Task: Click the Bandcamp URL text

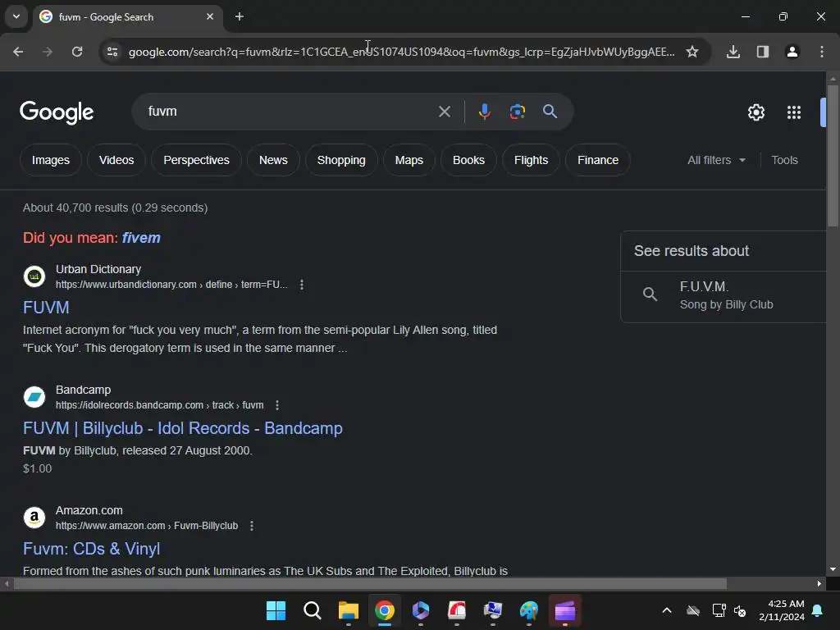Action: tap(160, 405)
